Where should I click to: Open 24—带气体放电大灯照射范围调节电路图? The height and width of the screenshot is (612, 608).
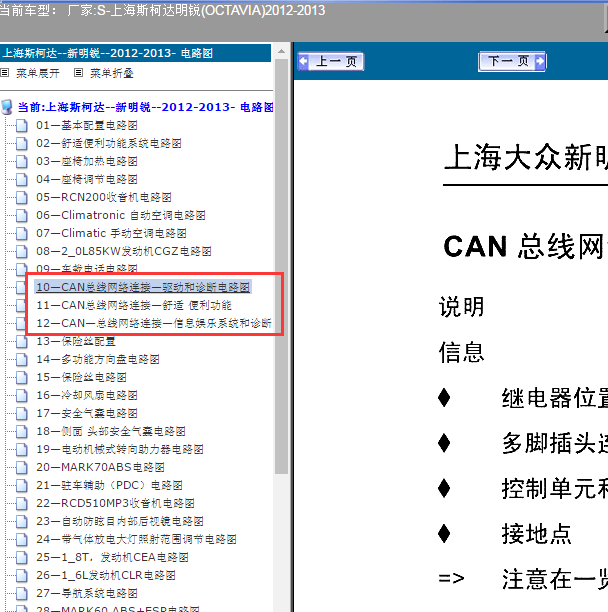(136, 539)
